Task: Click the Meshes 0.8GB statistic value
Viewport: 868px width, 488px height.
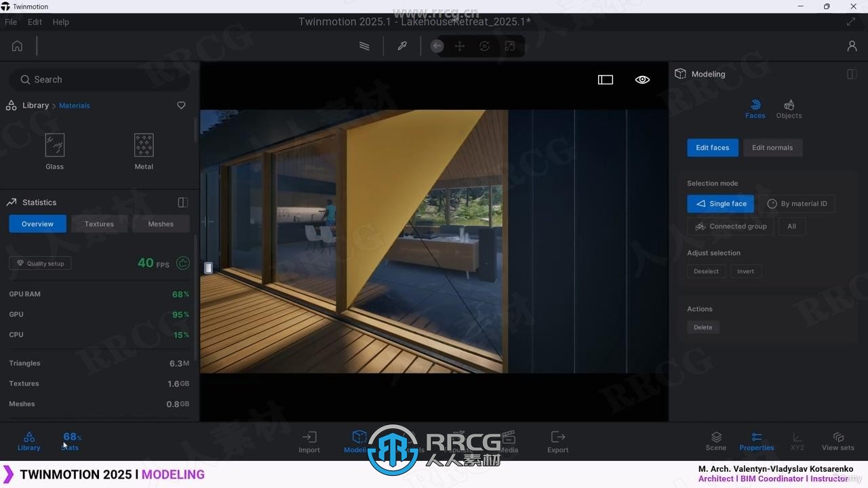Action: click(x=178, y=404)
